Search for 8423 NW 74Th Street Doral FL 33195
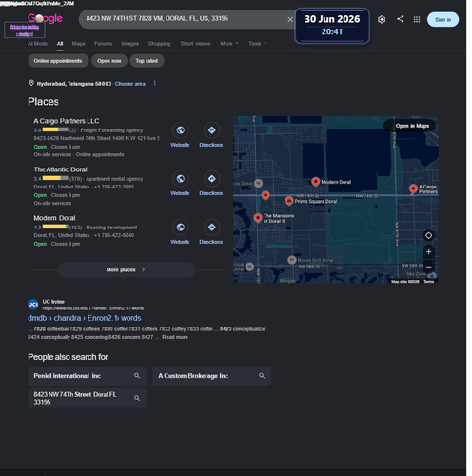 87,398
